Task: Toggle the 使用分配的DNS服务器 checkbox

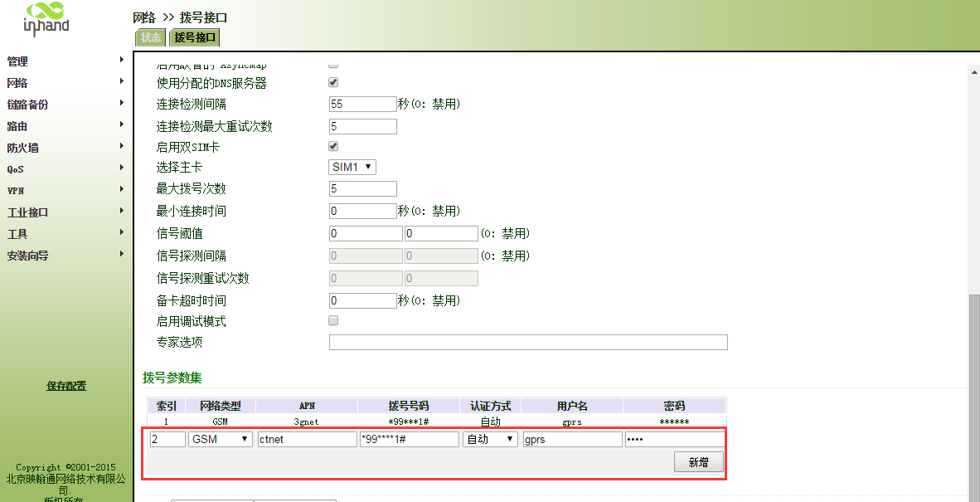Action: (x=333, y=82)
